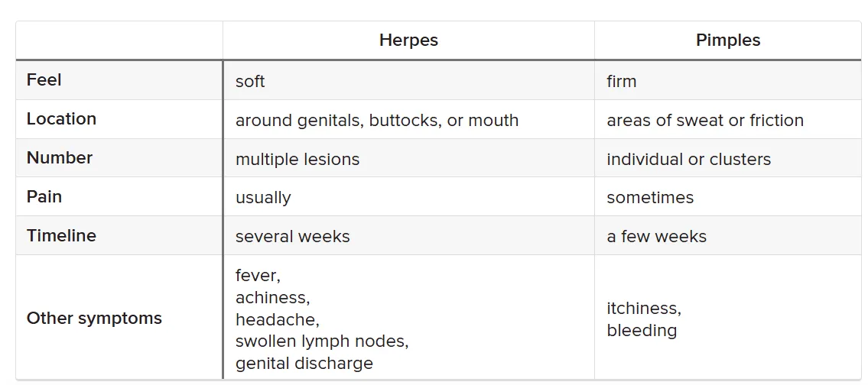Select the 'several weeks' timeline cell
Viewport: 868px width, 385px height.
click(x=292, y=237)
